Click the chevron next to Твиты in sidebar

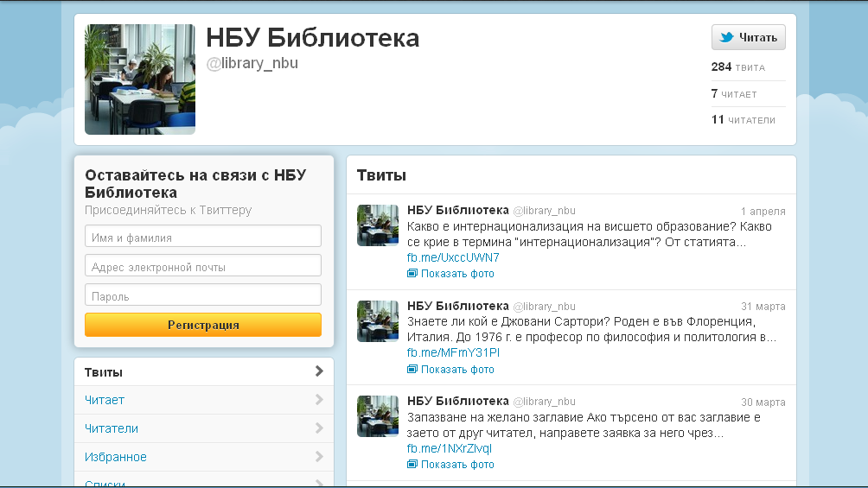pyautogui.click(x=319, y=371)
